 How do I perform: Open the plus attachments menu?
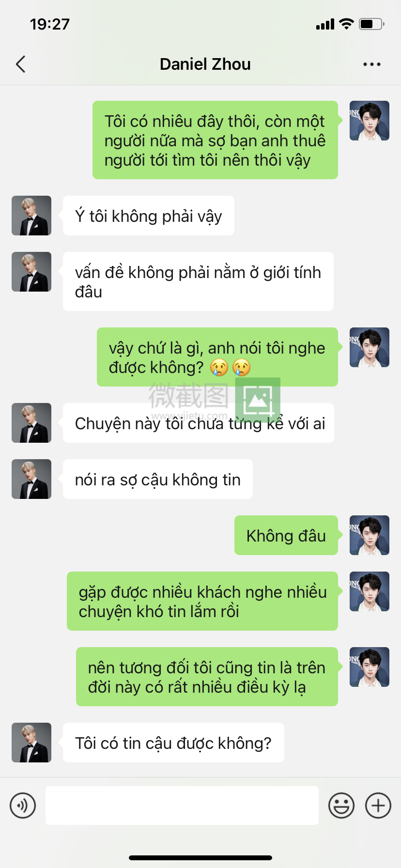(x=378, y=806)
